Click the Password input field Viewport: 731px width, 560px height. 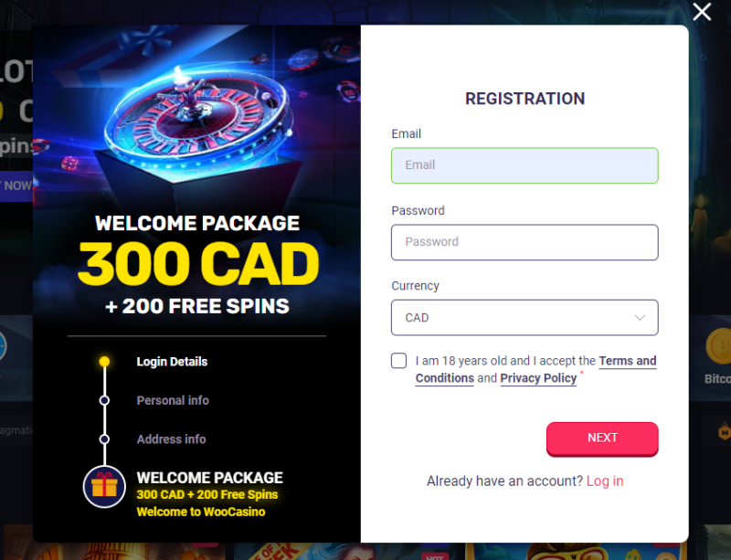[x=524, y=242]
